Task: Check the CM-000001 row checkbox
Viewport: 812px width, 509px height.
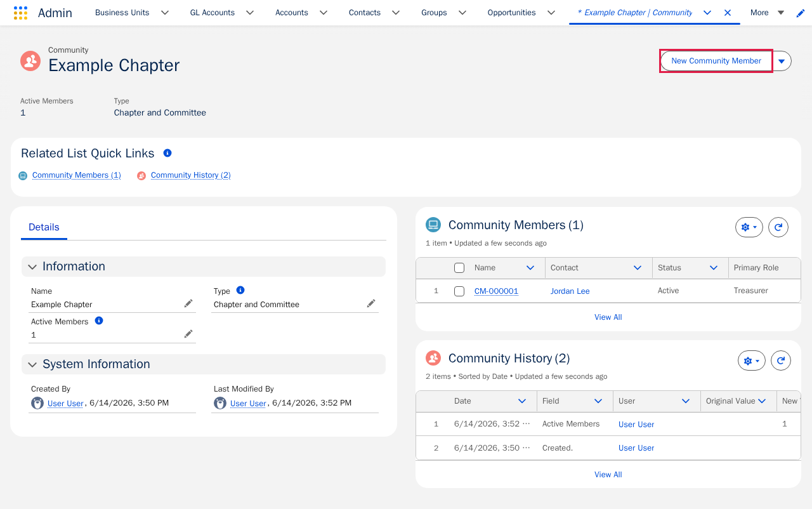Action: click(x=459, y=291)
